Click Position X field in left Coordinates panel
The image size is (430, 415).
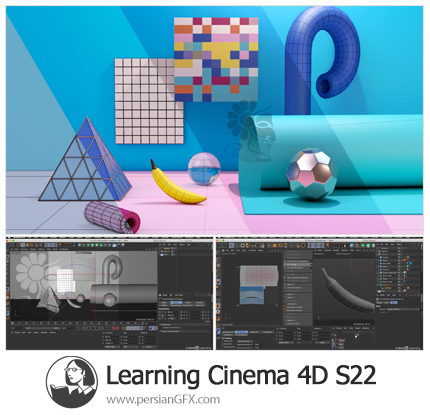[x=111, y=337]
